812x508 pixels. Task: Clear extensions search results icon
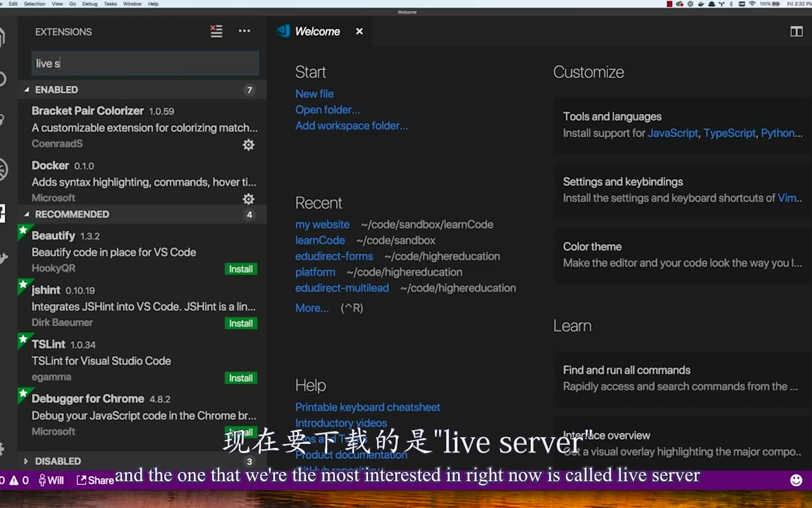(x=216, y=32)
